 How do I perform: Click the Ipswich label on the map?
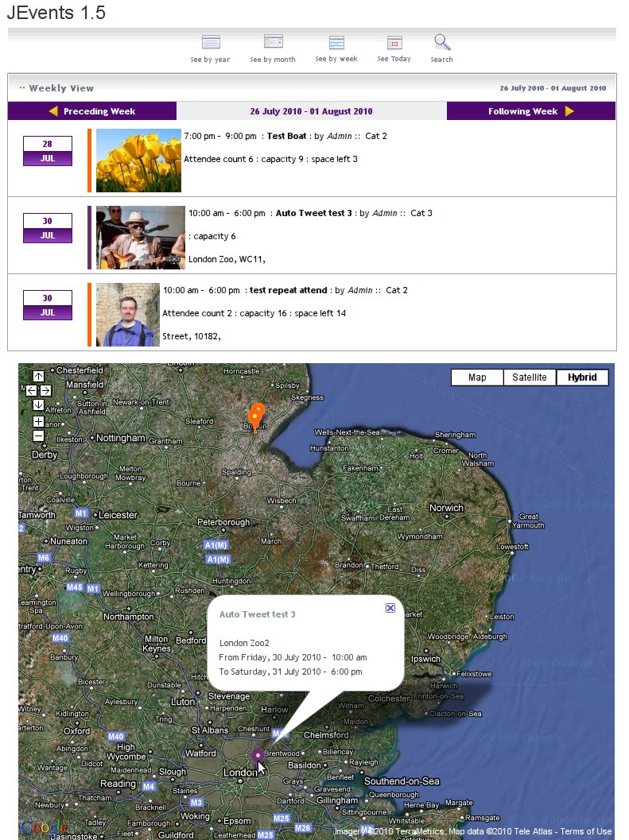pyautogui.click(x=425, y=660)
